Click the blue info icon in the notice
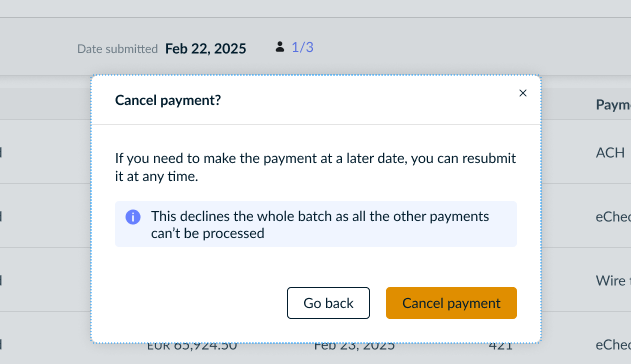 [x=133, y=217]
